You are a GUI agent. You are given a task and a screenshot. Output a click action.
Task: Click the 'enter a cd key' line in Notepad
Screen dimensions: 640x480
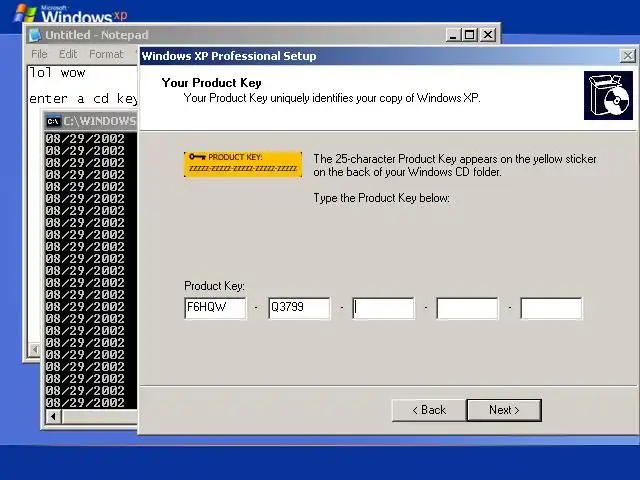[83, 99]
